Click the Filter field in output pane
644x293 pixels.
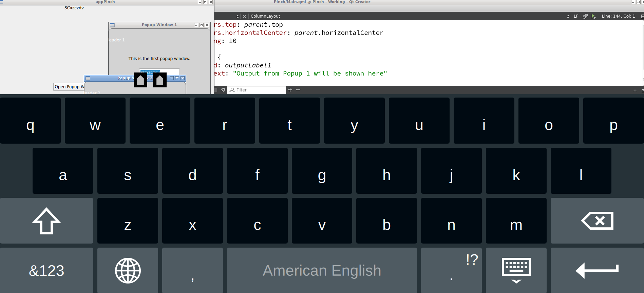[257, 90]
